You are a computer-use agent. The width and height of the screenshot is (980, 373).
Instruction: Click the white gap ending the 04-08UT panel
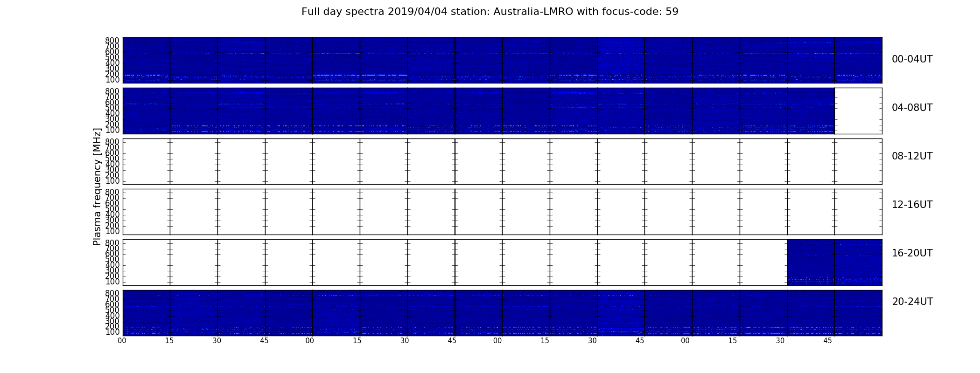point(858,111)
